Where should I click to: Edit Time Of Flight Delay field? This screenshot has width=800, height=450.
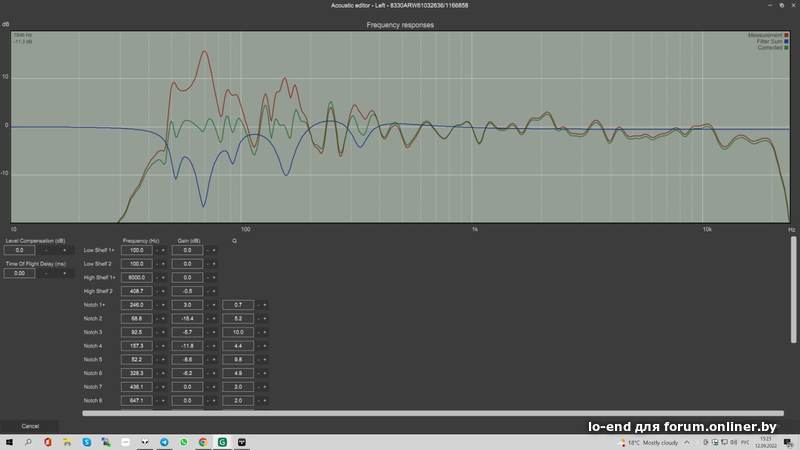point(19,273)
